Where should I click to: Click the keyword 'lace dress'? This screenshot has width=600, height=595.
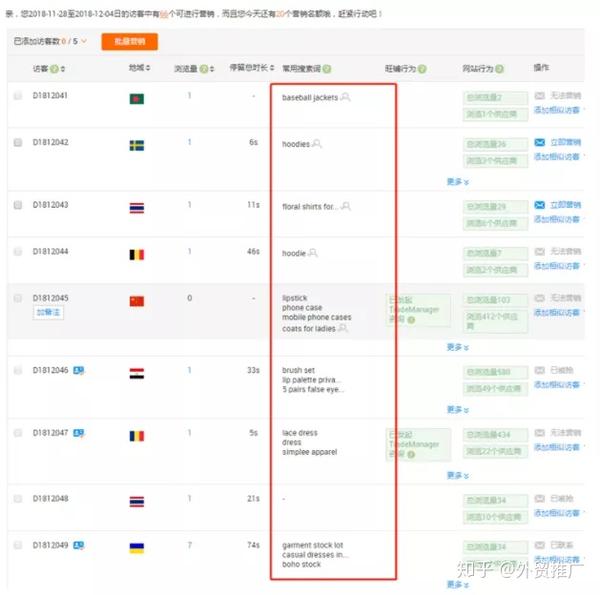(300, 433)
